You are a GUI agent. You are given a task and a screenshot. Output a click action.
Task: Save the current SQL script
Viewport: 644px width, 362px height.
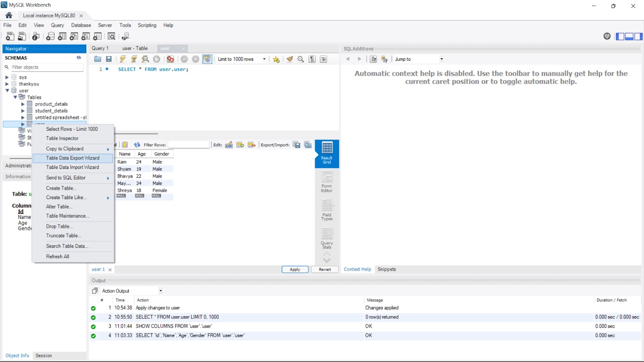pyautogui.click(x=109, y=59)
